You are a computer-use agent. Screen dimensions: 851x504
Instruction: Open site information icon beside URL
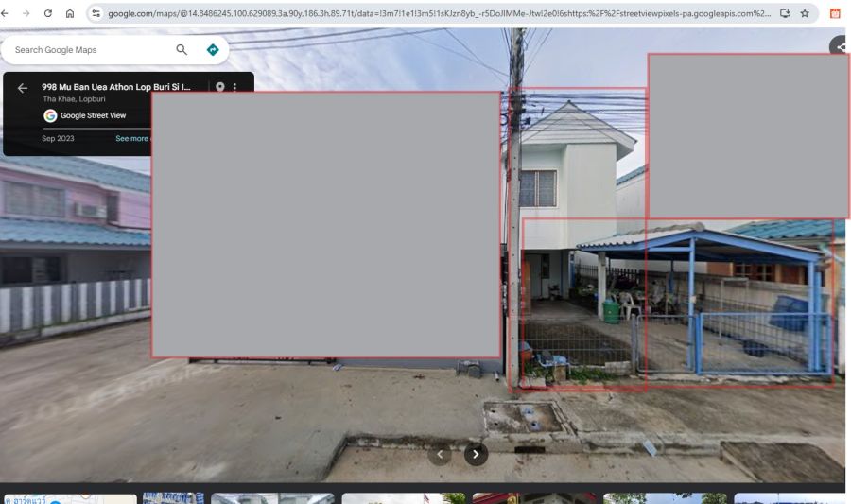click(96, 13)
